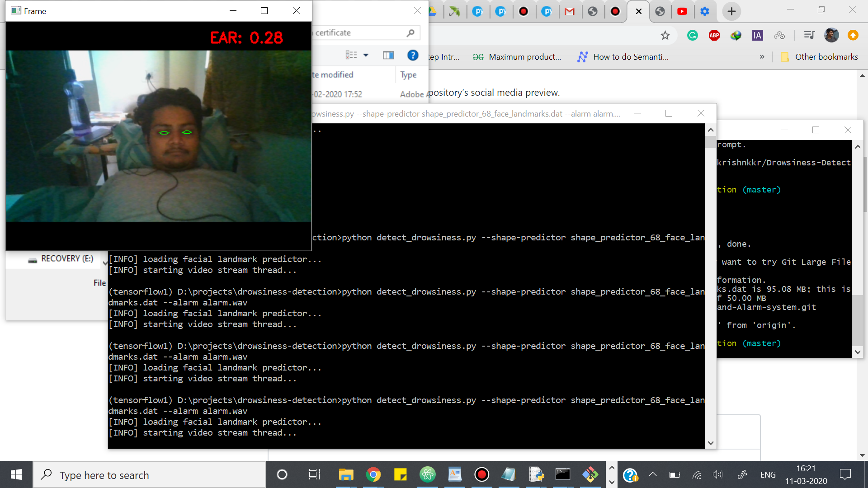Open the screen recorder from the taskbar
Image resolution: width=868 pixels, height=488 pixels.
tap(482, 475)
